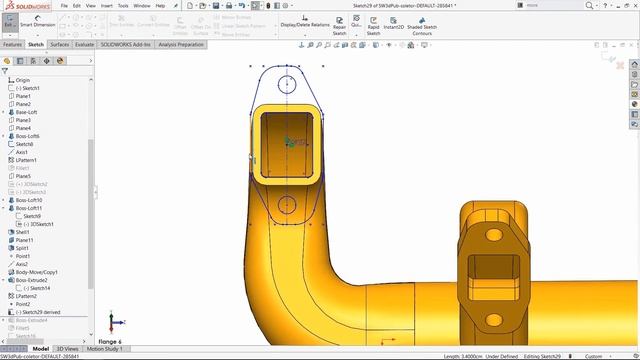Click the Undo icon
The image size is (640, 360).
(x=242, y=6)
